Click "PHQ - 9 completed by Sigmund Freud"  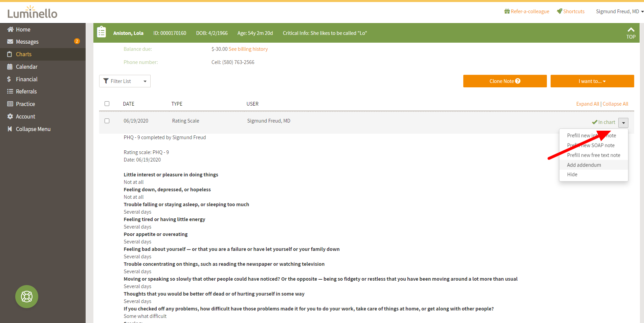165,137
